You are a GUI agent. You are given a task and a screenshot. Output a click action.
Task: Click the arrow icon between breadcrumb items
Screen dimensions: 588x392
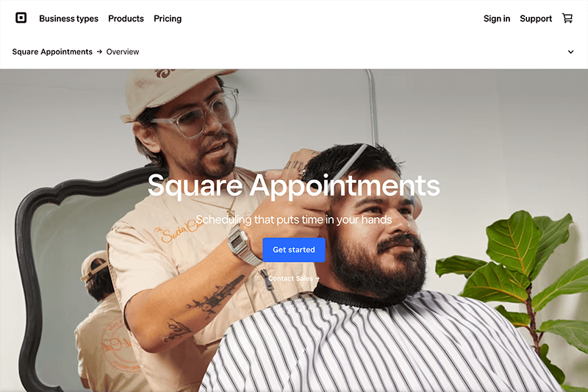[99, 51]
